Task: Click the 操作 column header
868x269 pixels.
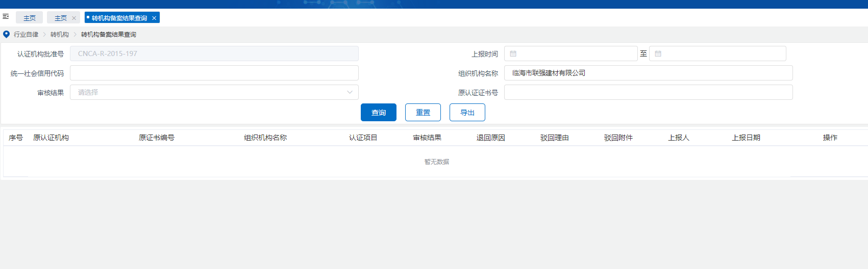Action: [830, 138]
